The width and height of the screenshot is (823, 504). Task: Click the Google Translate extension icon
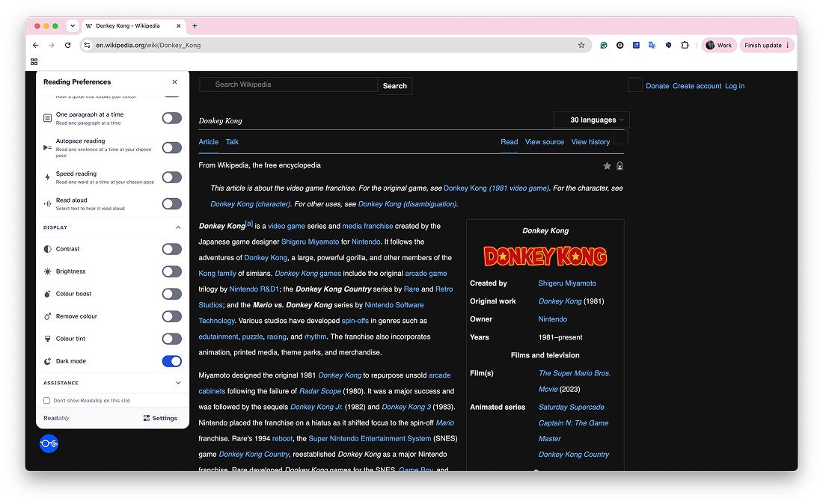coord(652,45)
